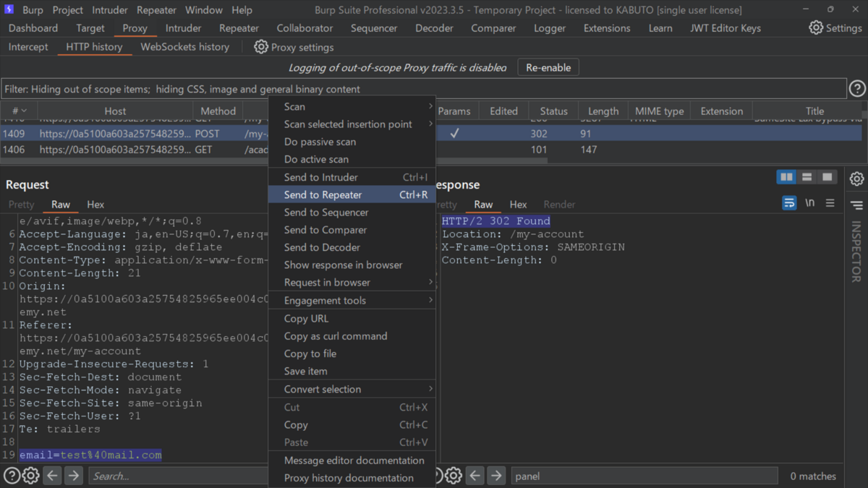Switch to top/bottom stacked layout icon
The height and width of the screenshot is (488, 868).
(x=807, y=177)
